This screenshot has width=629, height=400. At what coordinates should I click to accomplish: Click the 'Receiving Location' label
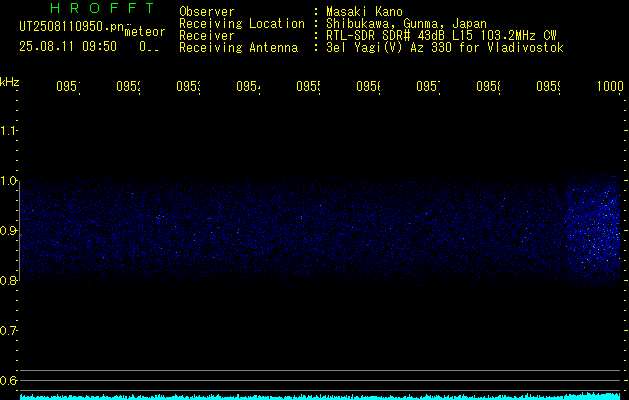click(242, 24)
